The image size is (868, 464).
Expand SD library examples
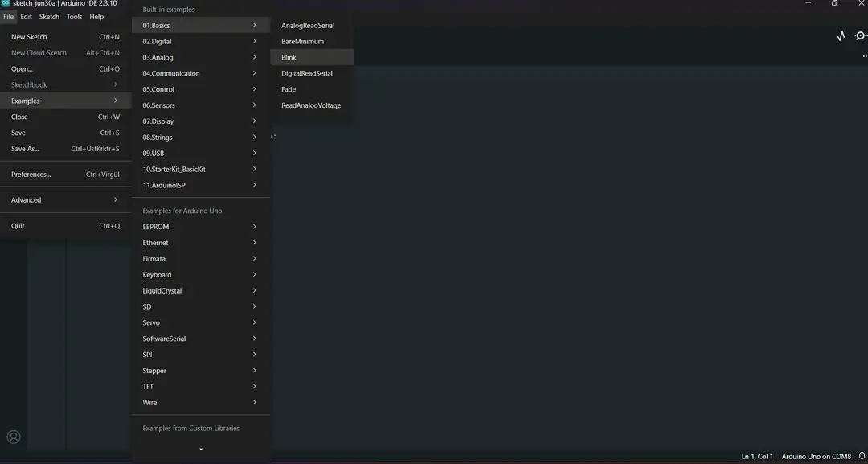coord(201,306)
